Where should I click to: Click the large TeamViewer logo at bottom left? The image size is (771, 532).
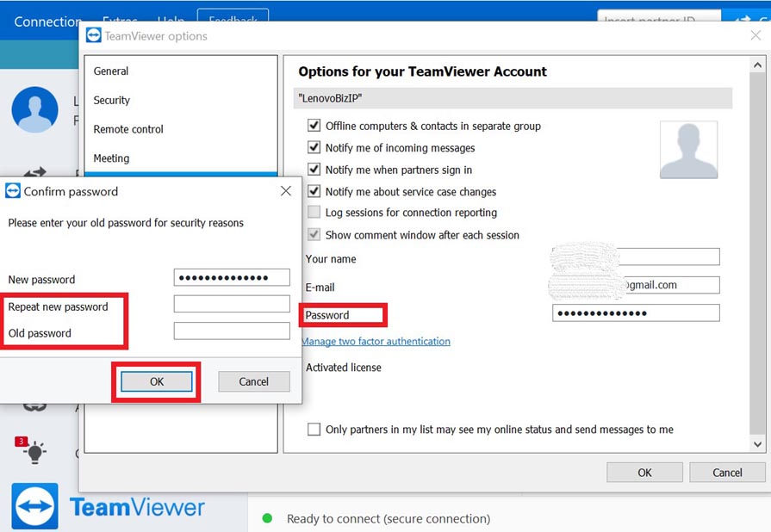pos(35,506)
